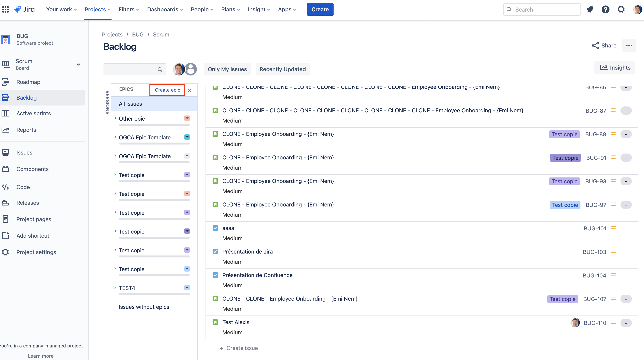644x360 pixels.
Task: Open Reports from the sidebar
Action: click(x=26, y=130)
